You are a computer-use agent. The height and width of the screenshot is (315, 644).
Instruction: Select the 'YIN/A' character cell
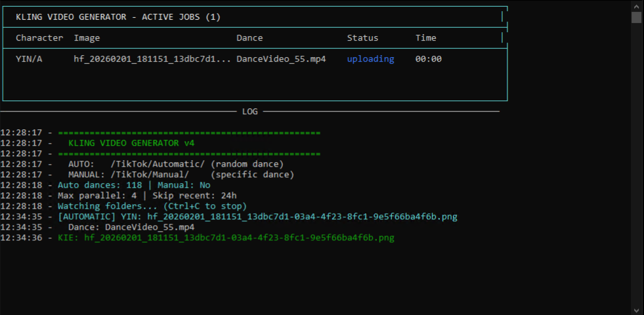tap(29, 58)
